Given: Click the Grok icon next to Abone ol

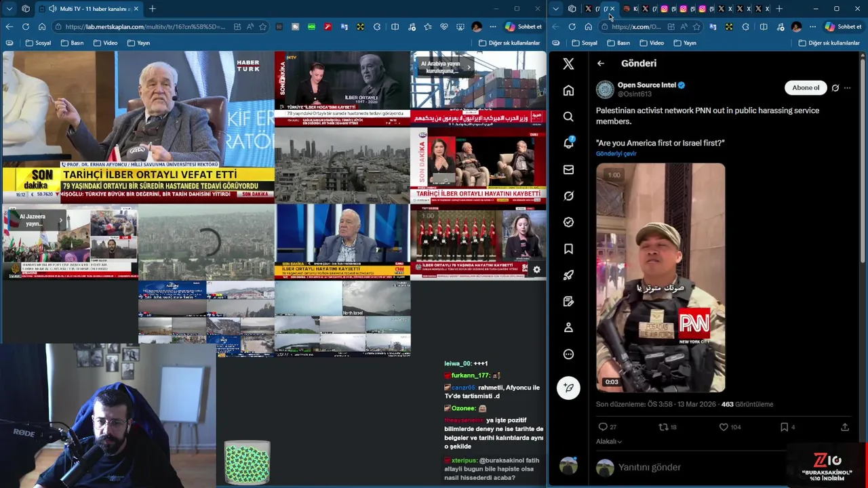Looking at the screenshot, I should coord(835,87).
